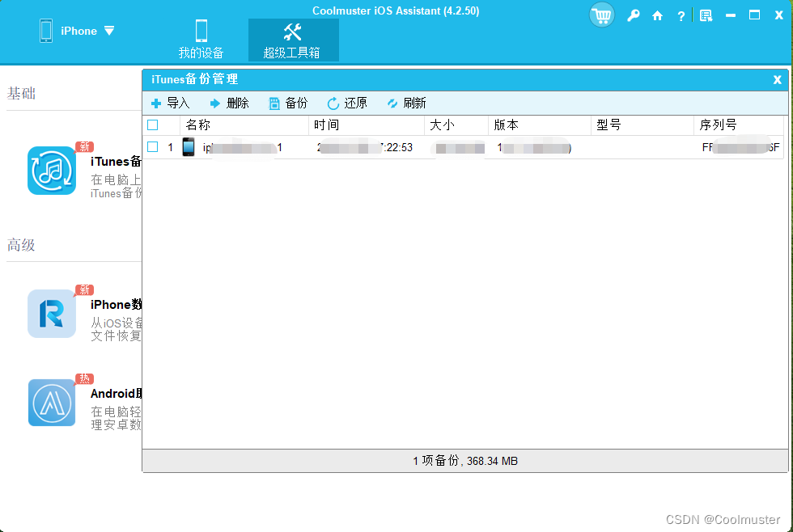The width and height of the screenshot is (793, 532).
Task: Open the Android assistant icon
Action: click(52, 403)
